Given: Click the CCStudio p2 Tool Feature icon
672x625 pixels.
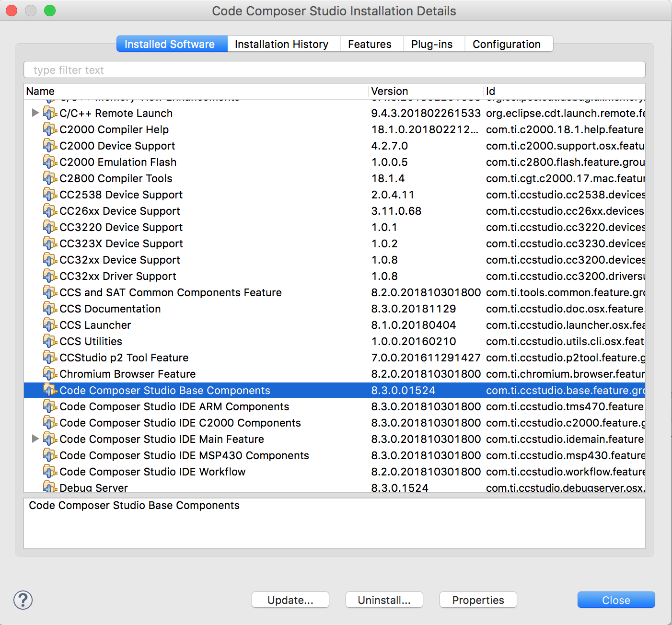Looking at the screenshot, I should point(50,358).
